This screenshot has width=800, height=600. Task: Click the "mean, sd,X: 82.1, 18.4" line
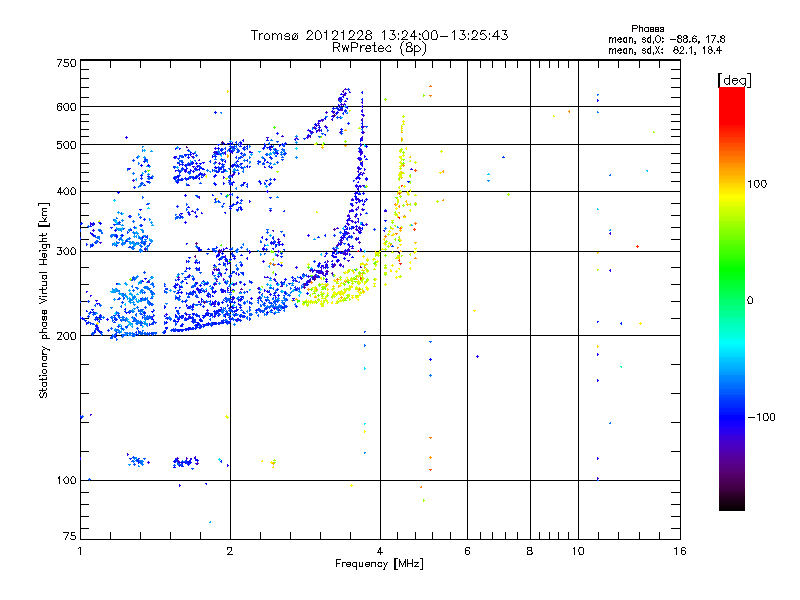[665, 50]
